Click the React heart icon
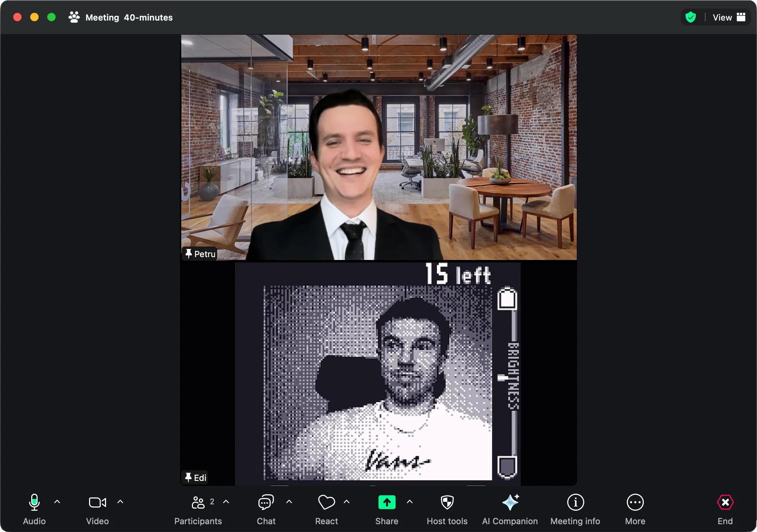757x532 pixels. pyautogui.click(x=326, y=502)
